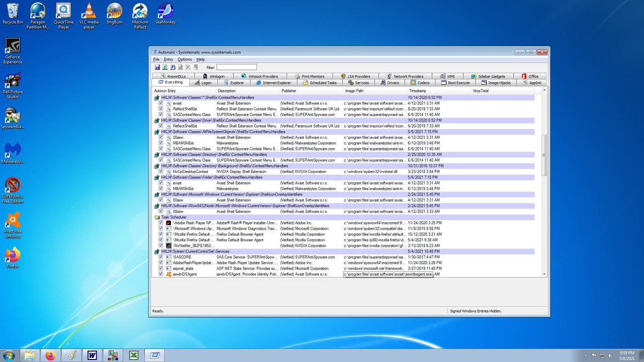Sort by Image Path column header
Screen dimensions: 644x362
376,90
